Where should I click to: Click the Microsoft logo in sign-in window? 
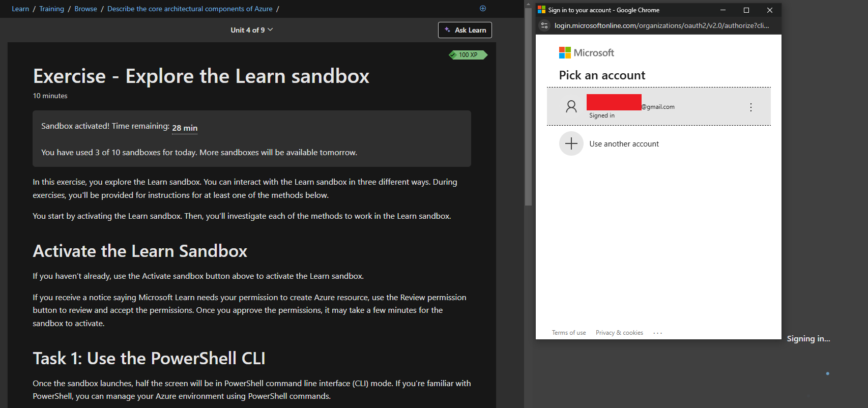click(x=587, y=52)
